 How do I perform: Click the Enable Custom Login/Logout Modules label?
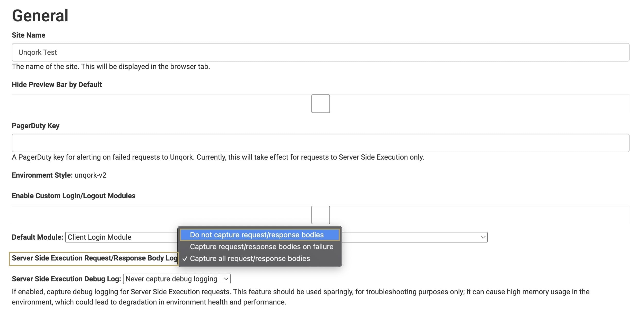[x=74, y=196]
